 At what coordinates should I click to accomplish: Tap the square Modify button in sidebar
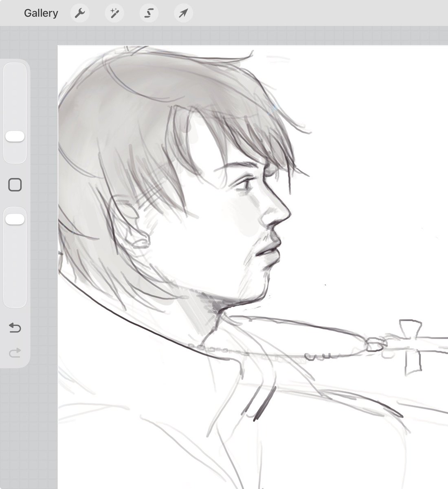(x=15, y=185)
